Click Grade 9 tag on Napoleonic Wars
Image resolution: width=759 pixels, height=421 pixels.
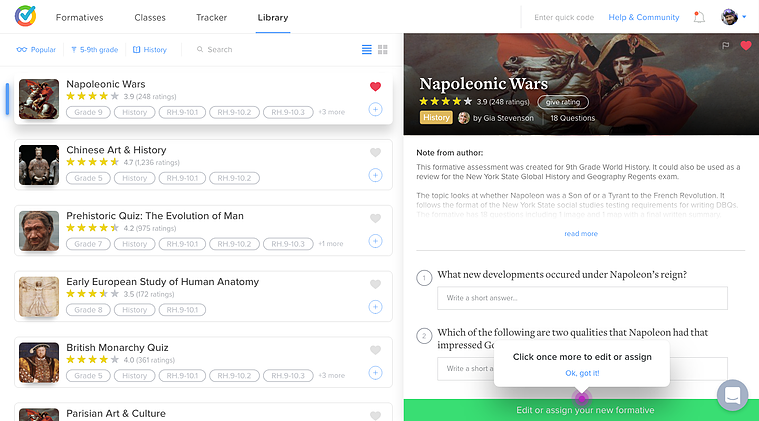pyautogui.click(x=88, y=112)
